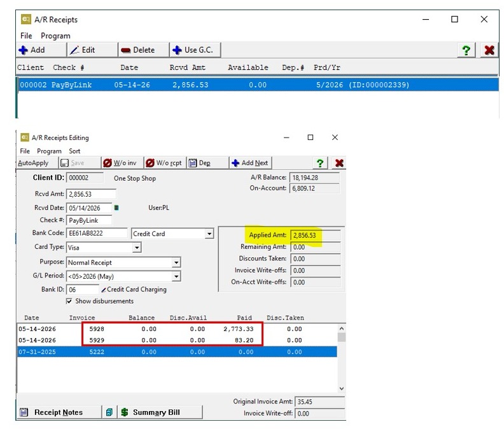
Task: Click the invoice list scrollbar thumb
Action: [x=341, y=337]
